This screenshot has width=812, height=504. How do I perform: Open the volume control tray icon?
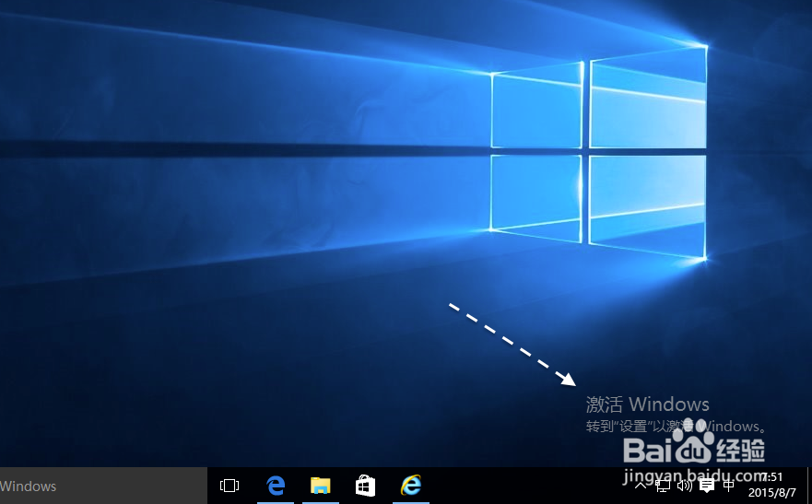685,486
